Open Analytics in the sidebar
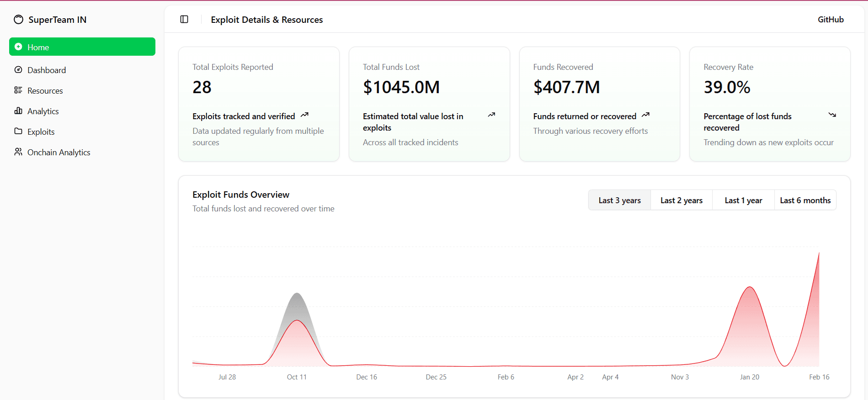This screenshot has width=868, height=400. [x=82, y=111]
